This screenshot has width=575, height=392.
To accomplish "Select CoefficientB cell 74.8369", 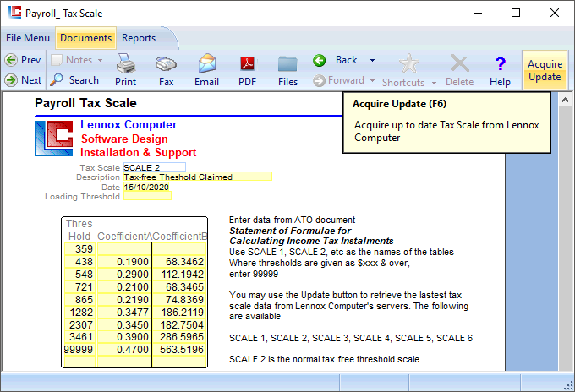I will click(179, 299).
